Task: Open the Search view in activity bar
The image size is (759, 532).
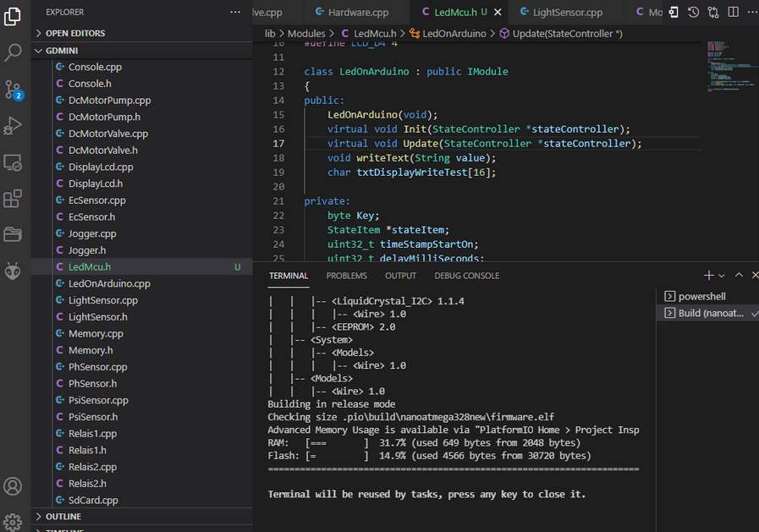Action: click(x=13, y=52)
